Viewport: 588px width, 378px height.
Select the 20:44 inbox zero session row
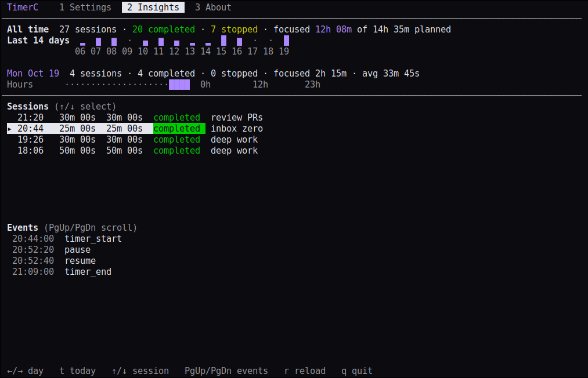[x=135, y=129]
